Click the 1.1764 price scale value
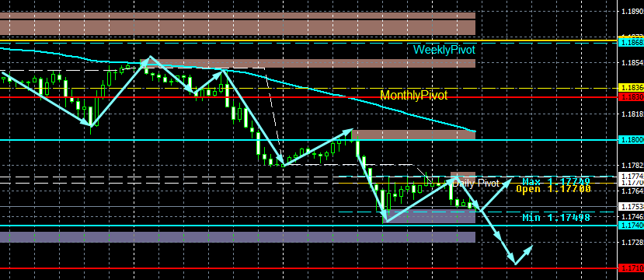This screenshot has width=644, height=280. click(x=633, y=191)
